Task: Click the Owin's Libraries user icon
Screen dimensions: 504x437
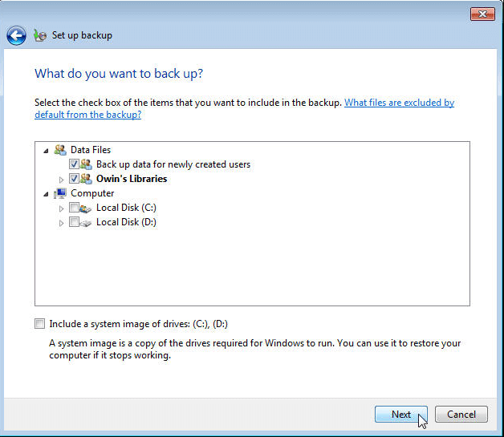Action: tap(86, 179)
